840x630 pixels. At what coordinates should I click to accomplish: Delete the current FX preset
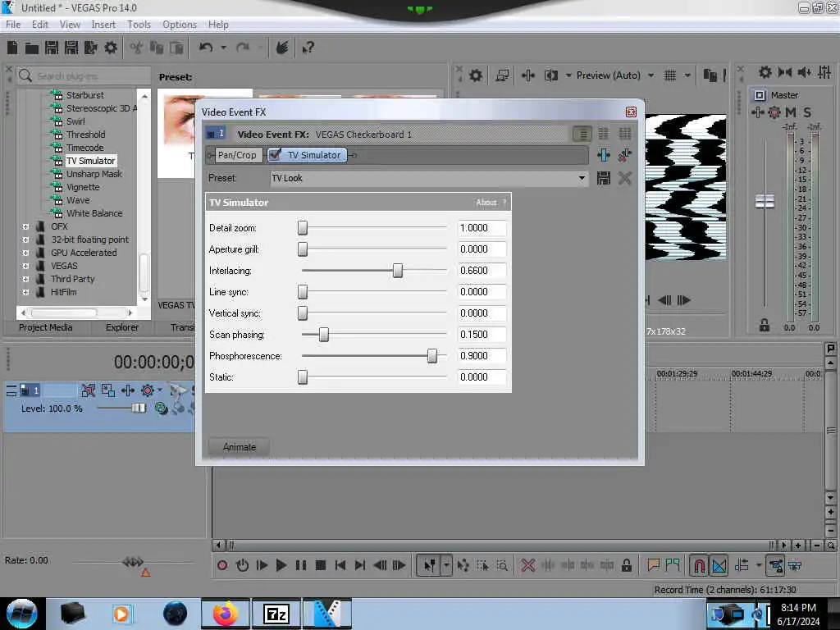pyautogui.click(x=624, y=178)
